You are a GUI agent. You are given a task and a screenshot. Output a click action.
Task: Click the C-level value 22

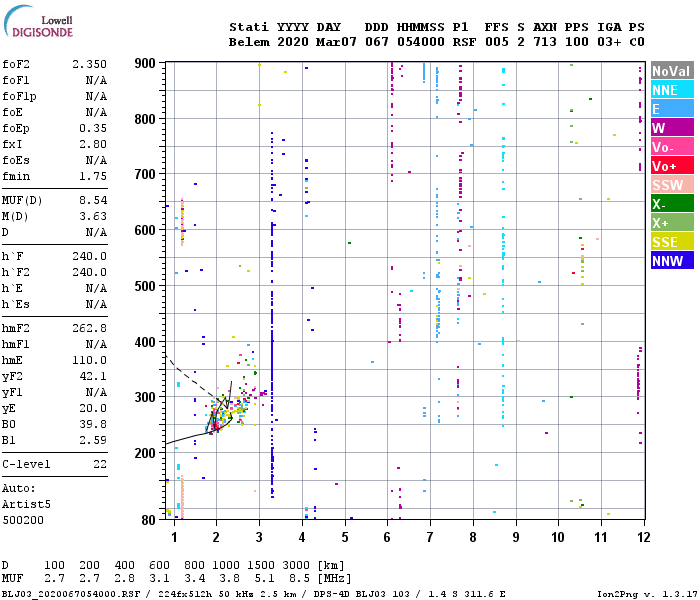point(100,464)
